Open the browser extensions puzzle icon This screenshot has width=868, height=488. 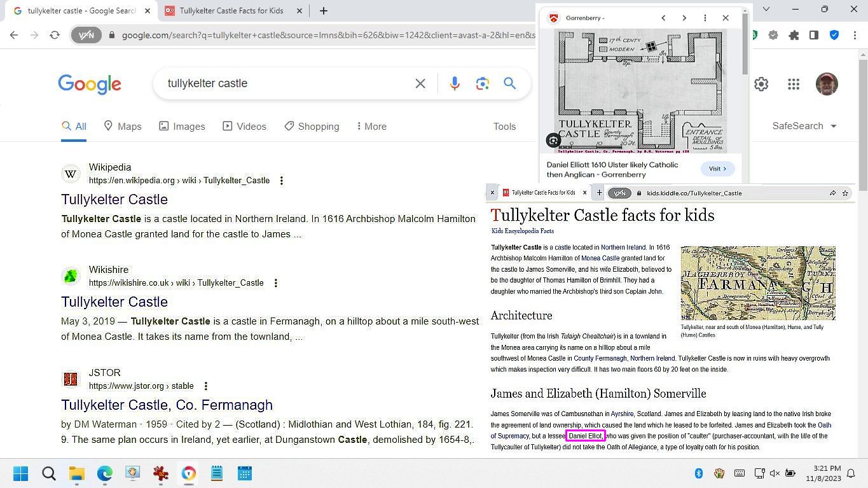[794, 35]
